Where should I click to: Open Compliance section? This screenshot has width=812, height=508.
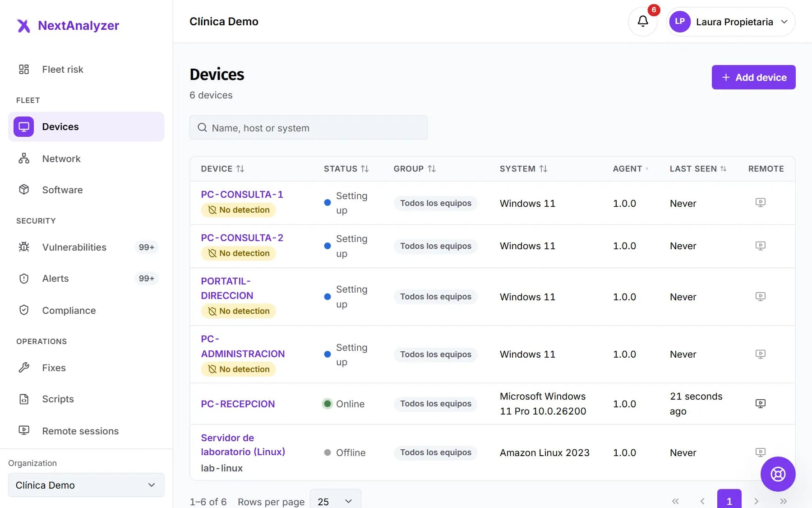86,310
